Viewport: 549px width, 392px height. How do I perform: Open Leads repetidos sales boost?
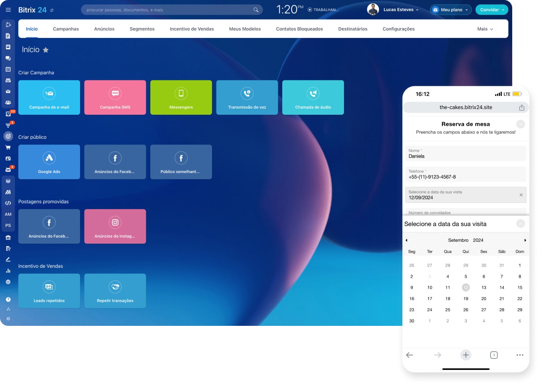49,291
